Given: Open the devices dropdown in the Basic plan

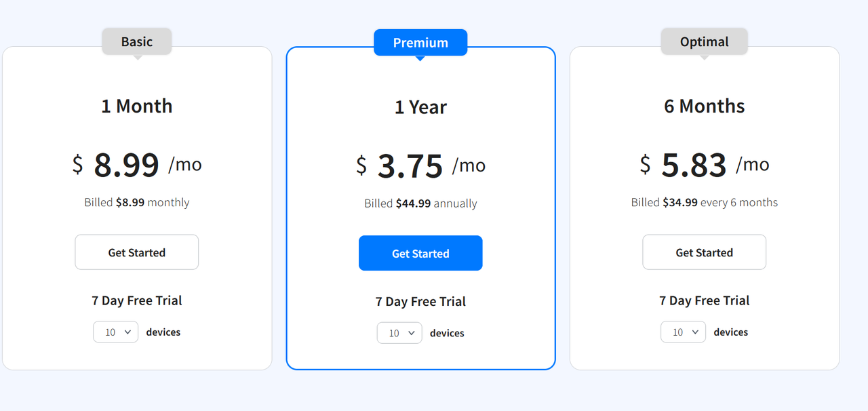Looking at the screenshot, I should coord(116,332).
